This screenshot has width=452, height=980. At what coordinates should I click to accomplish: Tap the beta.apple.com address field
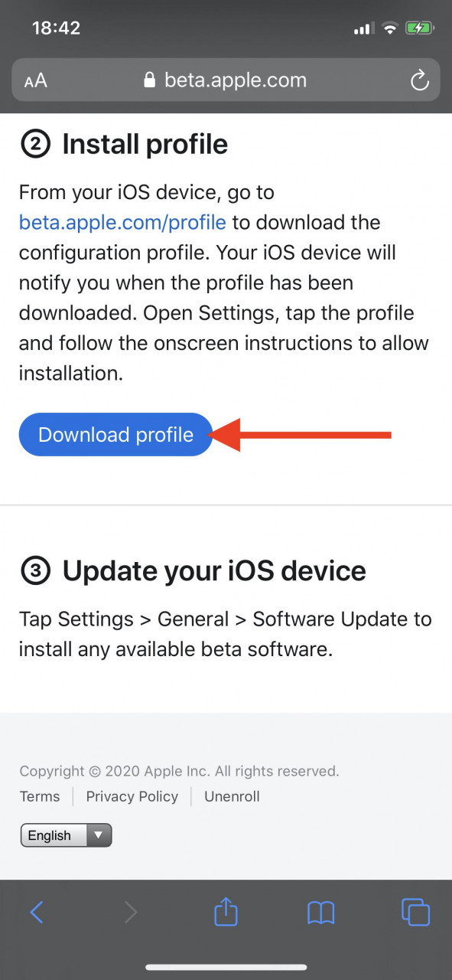[226, 80]
